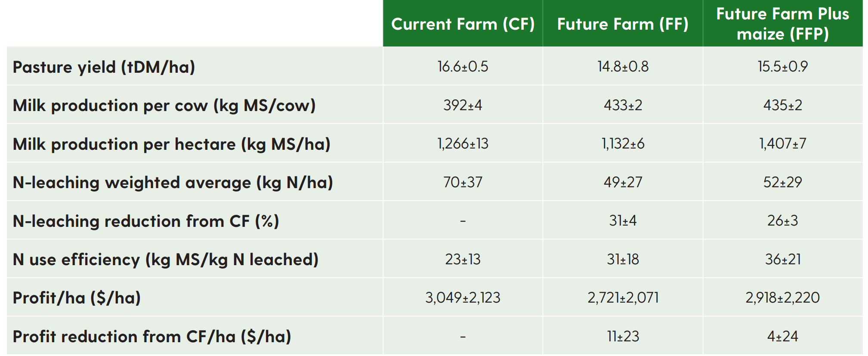The height and width of the screenshot is (356, 868).
Task: Select the Milk production per hectare label
Action: 171,144
